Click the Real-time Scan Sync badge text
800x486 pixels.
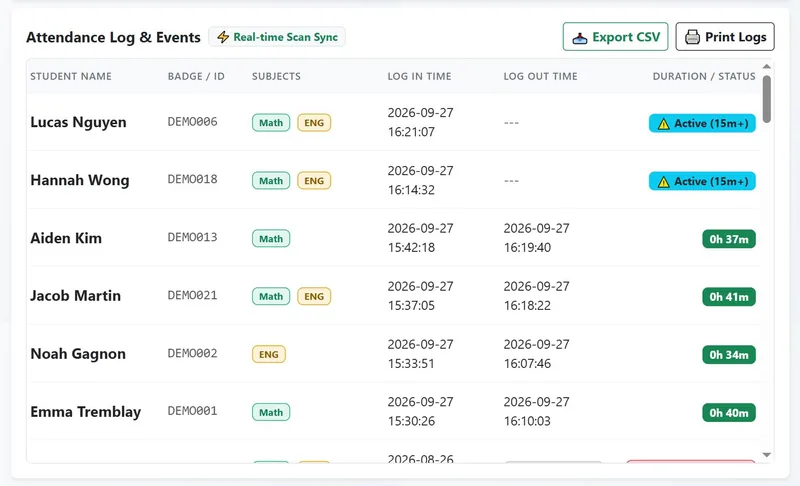coord(285,37)
